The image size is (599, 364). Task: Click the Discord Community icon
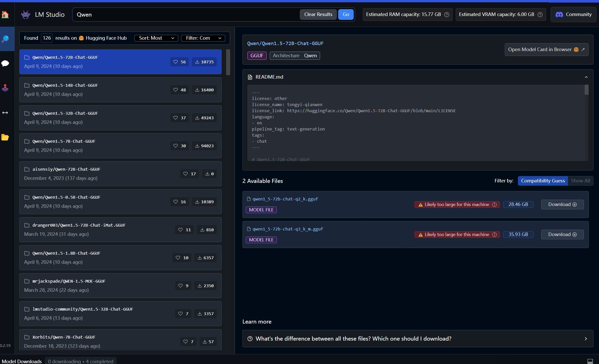click(559, 14)
